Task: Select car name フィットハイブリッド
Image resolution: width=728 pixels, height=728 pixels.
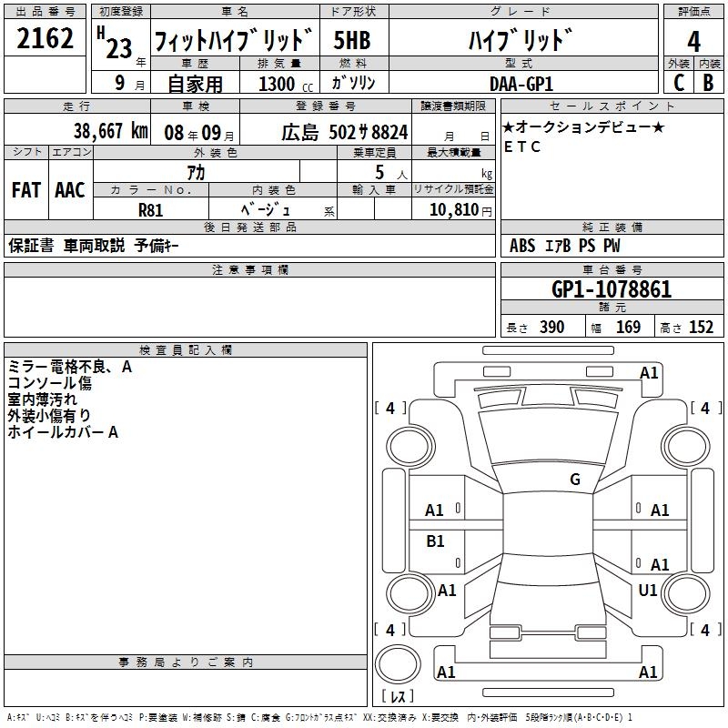Action: coord(234,39)
